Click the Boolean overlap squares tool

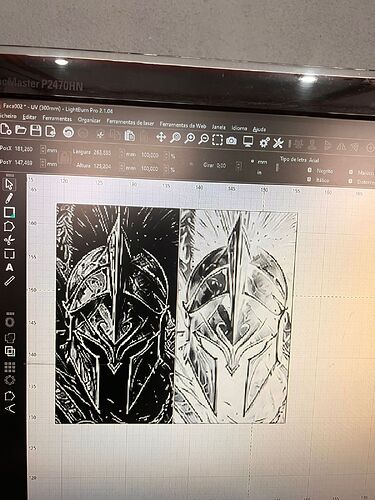pyautogui.click(x=10, y=352)
